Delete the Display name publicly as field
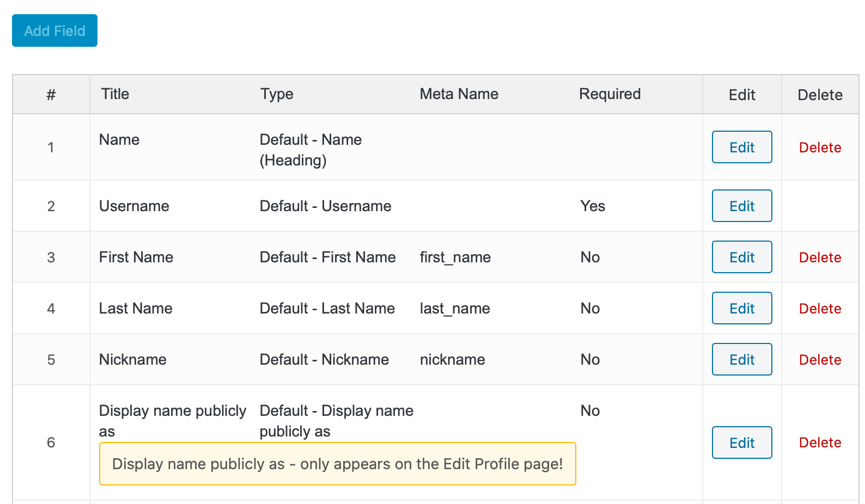865x504 pixels. [820, 442]
